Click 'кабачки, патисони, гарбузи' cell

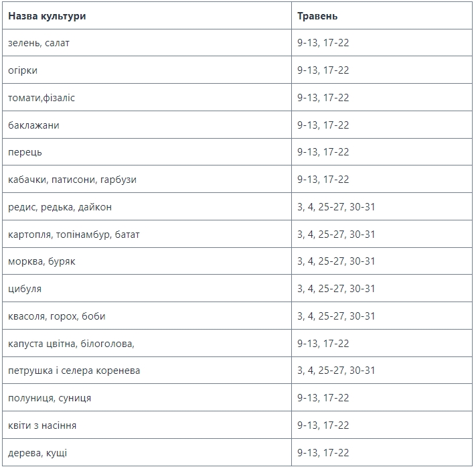(72, 180)
